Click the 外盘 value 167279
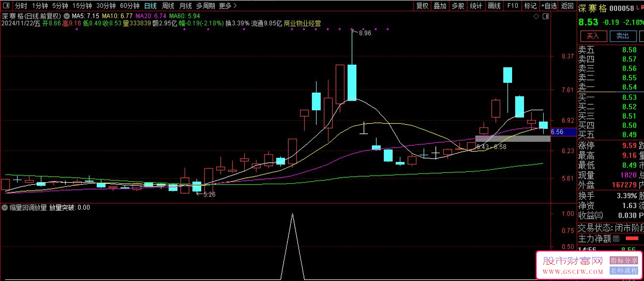The width and height of the screenshot is (644, 281). click(624, 184)
